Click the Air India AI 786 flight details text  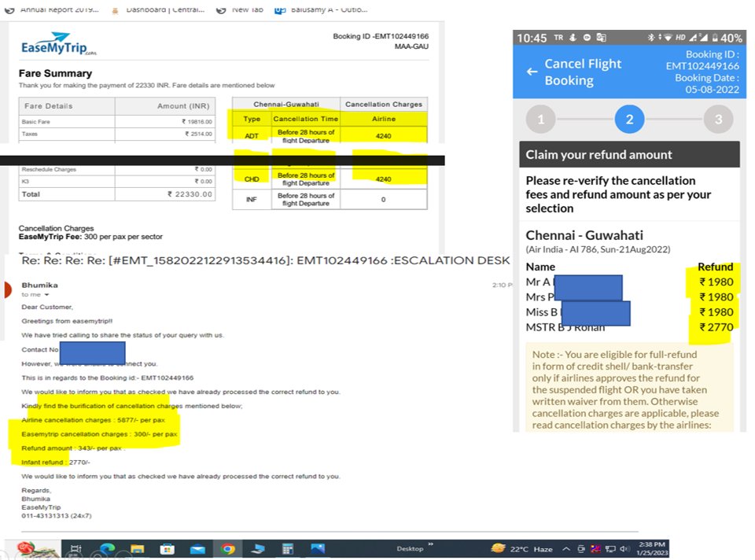[598, 249]
